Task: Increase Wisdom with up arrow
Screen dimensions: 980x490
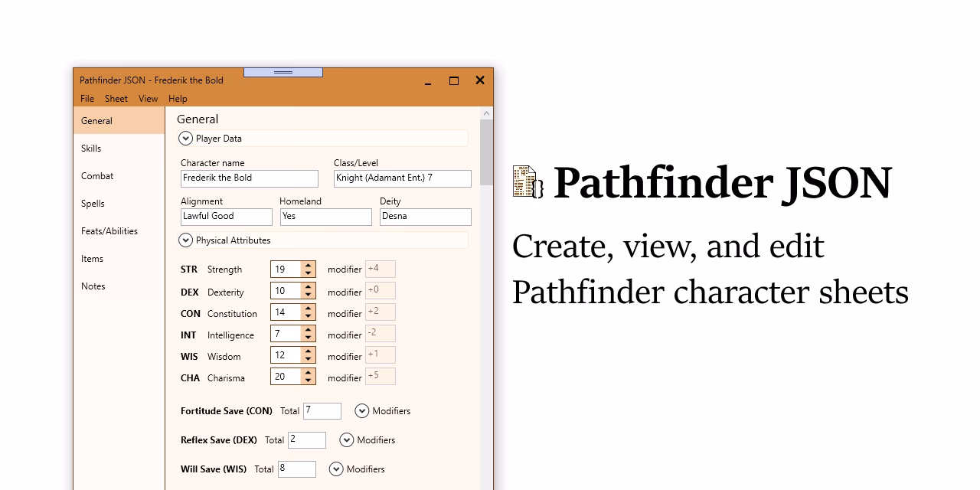Action: click(x=309, y=351)
